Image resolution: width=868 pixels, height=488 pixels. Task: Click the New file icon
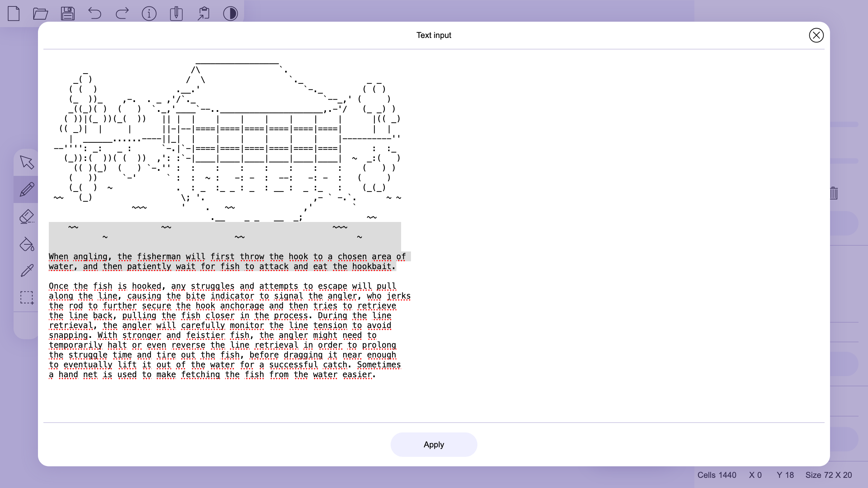tap(14, 14)
